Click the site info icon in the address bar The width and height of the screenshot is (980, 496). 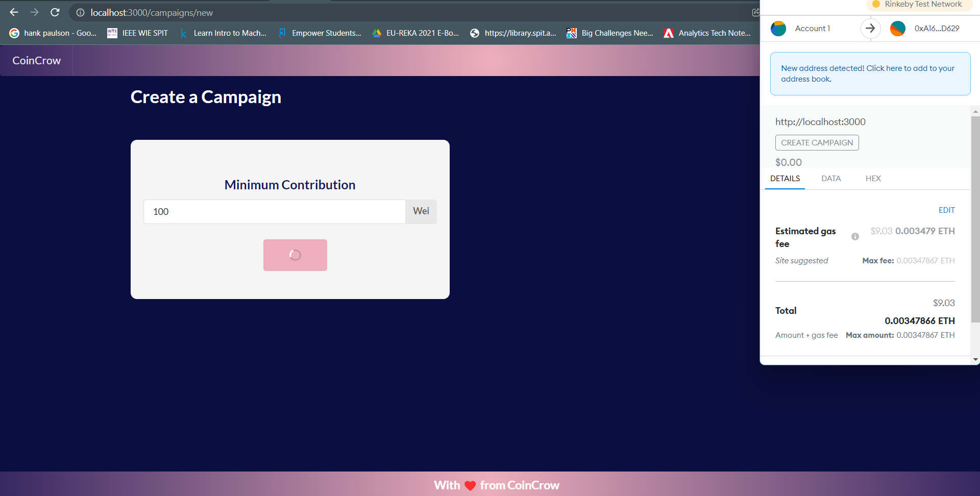pos(80,12)
